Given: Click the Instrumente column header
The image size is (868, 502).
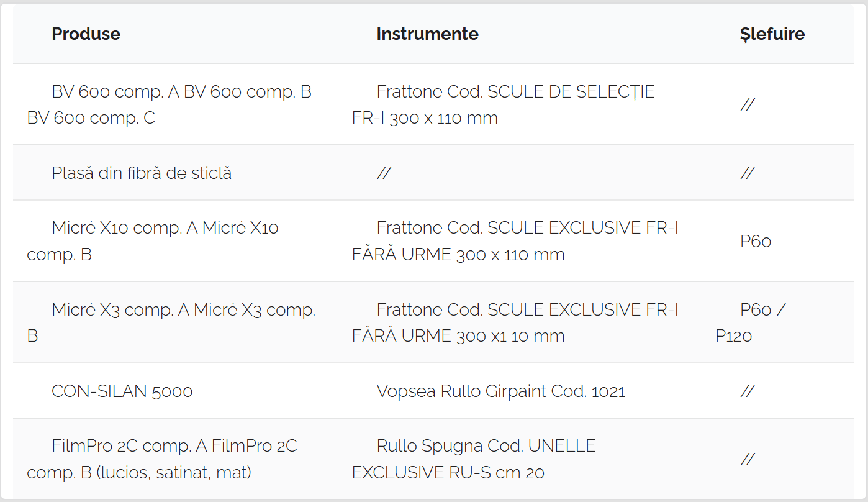Looking at the screenshot, I should 427,34.
